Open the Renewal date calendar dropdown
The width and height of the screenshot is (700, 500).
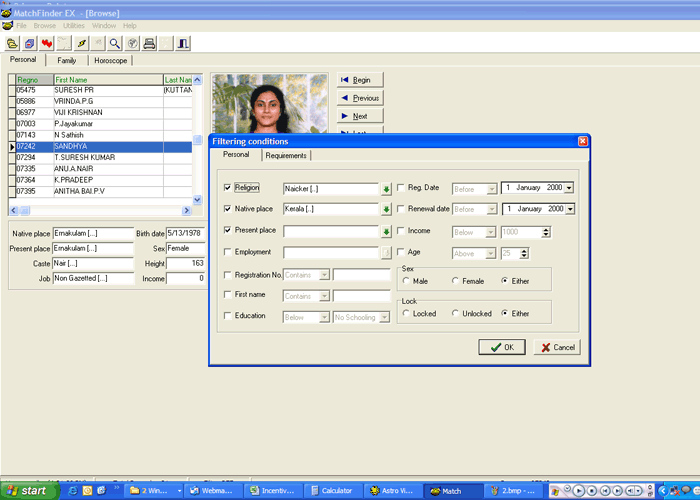pyautogui.click(x=570, y=209)
